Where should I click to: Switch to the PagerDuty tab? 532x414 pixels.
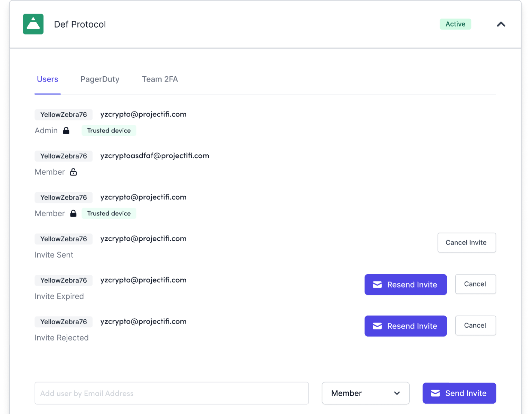coord(100,79)
